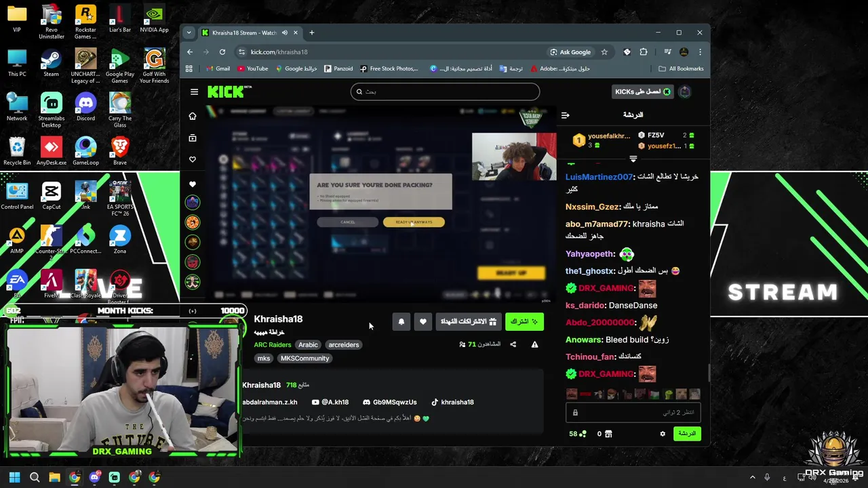Bookmark this page with the star icon
The width and height of the screenshot is (868, 488).
pos(604,52)
